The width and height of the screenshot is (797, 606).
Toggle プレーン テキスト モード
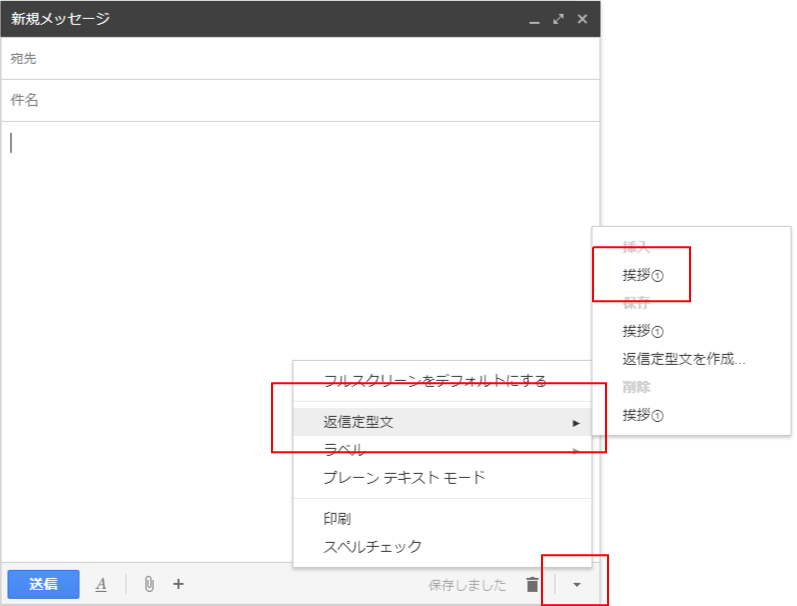[x=404, y=477]
